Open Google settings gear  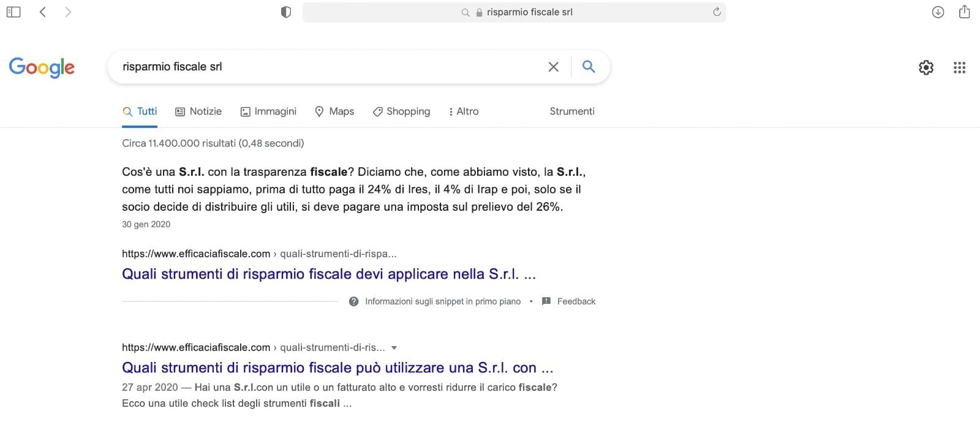(926, 67)
